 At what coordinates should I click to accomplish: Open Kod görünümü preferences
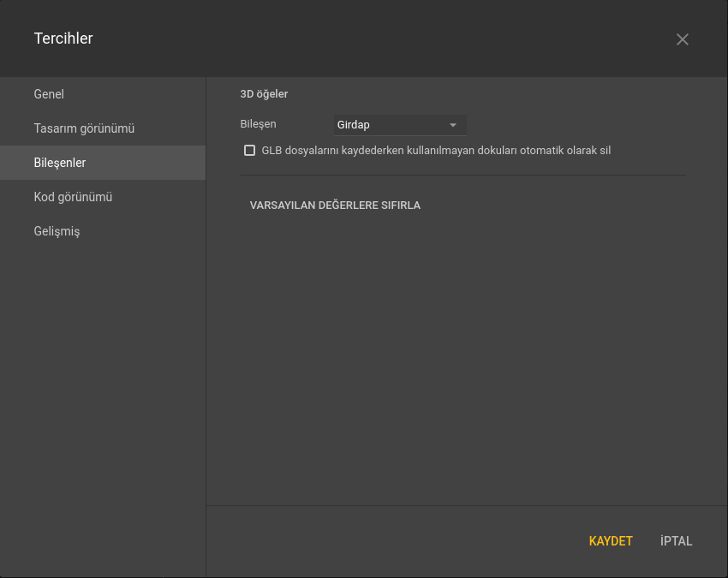[x=73, y=197]
